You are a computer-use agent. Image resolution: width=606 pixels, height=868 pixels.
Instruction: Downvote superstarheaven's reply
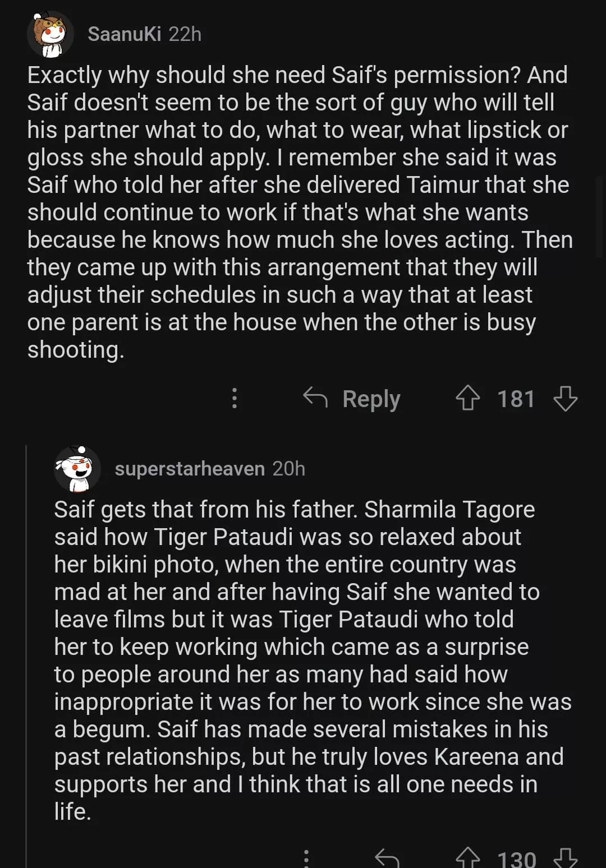(565, 858)
